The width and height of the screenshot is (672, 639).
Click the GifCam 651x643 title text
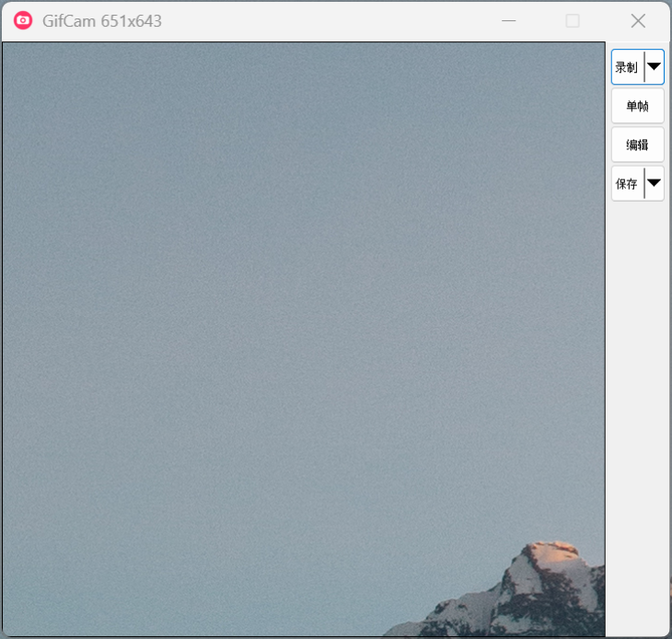point(102,21)
